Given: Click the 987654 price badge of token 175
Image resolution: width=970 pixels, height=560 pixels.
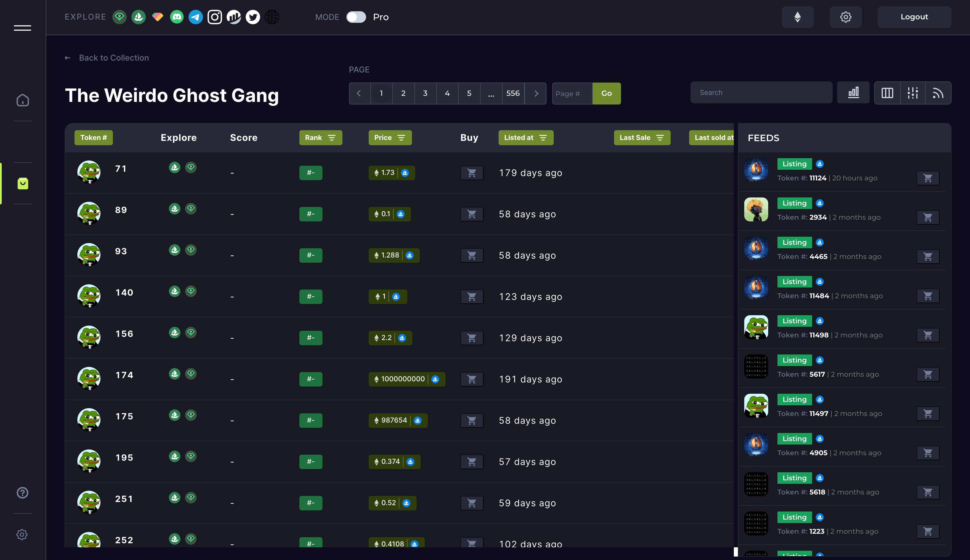Looking at the screenshot, I should (398, 420).
